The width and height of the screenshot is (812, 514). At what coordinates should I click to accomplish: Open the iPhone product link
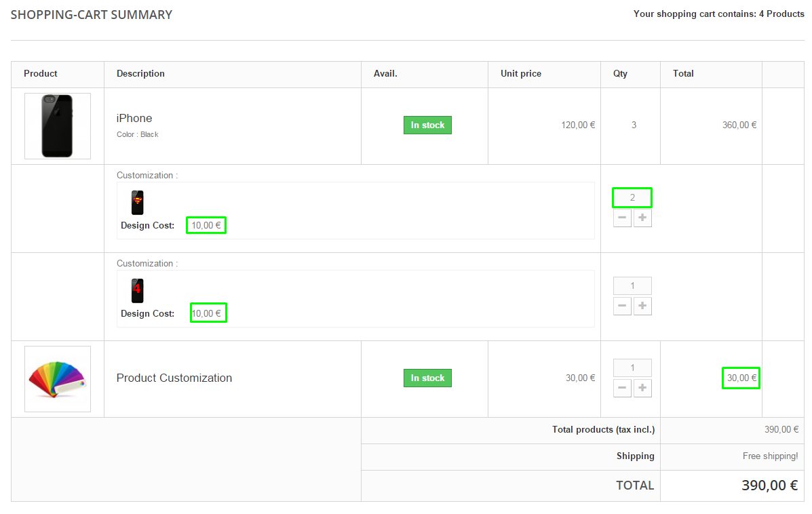tap(134, 118)
